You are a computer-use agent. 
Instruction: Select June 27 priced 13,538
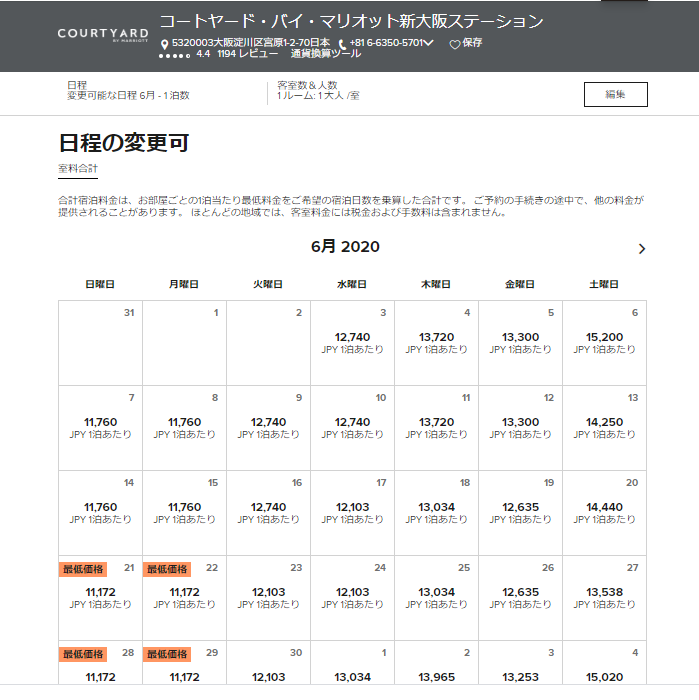point(604,598)
